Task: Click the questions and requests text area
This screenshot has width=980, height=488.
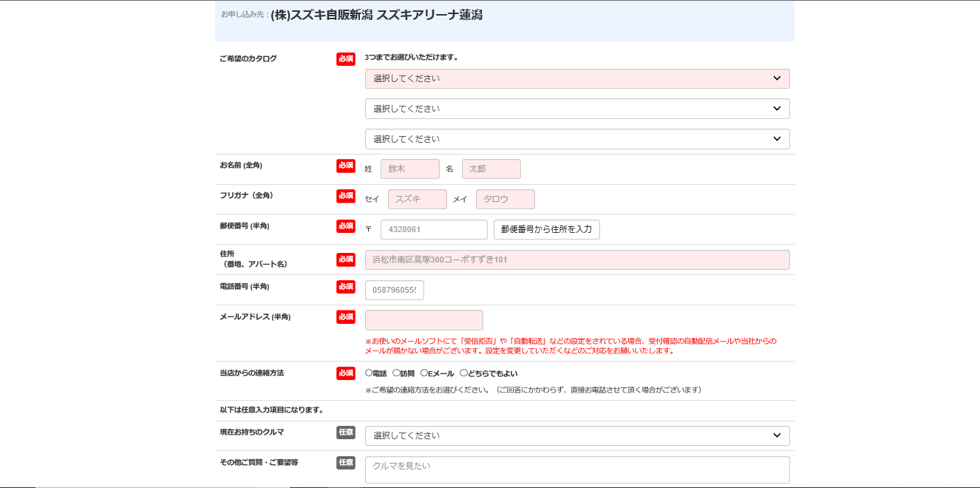Action: click(x=576, y=470)
